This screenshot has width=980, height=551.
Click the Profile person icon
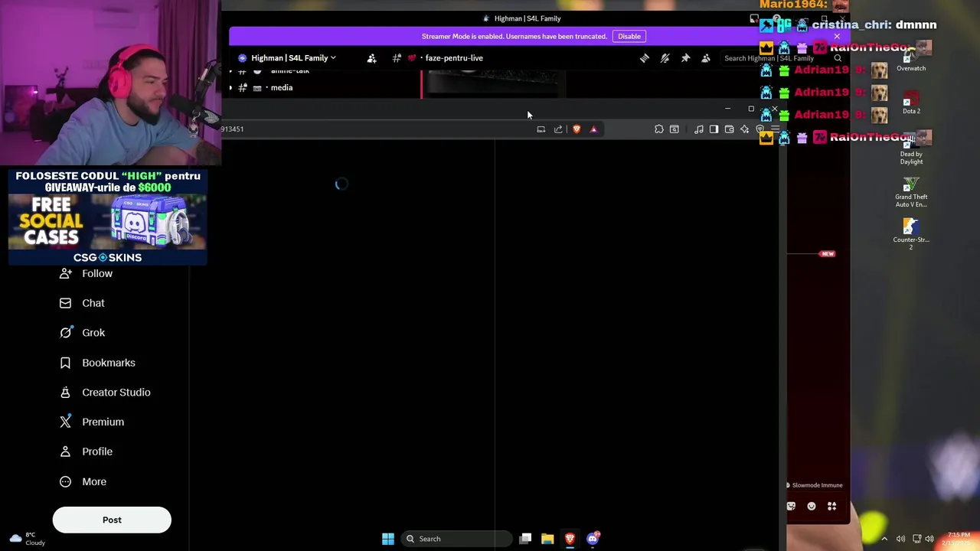point(66,452)
